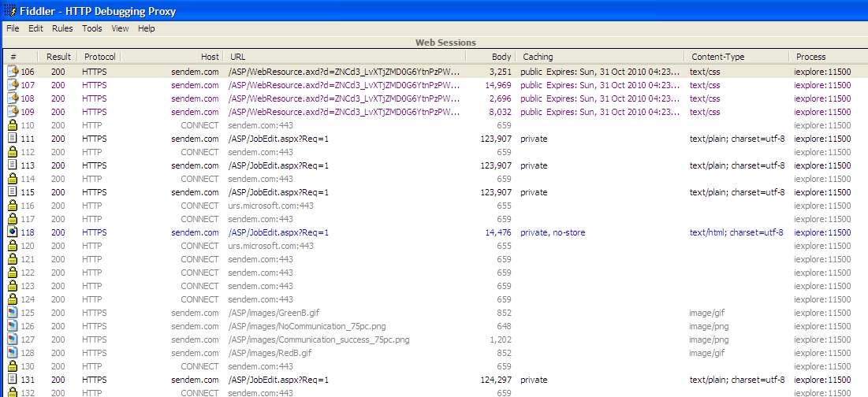Click the lock icon for session 110

click(12, 125)
